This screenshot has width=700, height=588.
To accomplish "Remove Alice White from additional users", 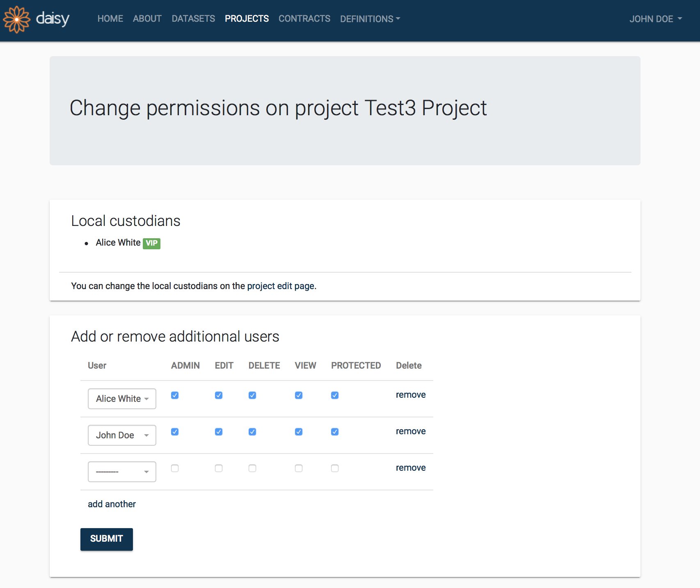I will point(410,395).
